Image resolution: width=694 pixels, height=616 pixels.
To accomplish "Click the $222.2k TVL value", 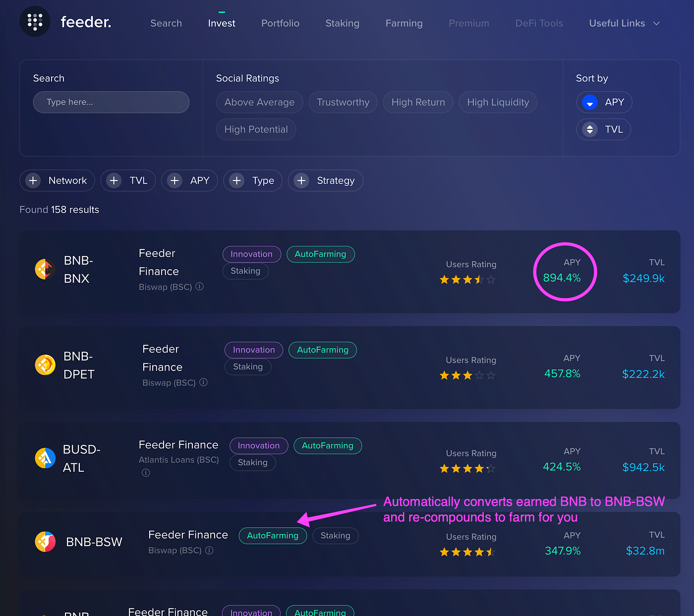I will [643, 374].
